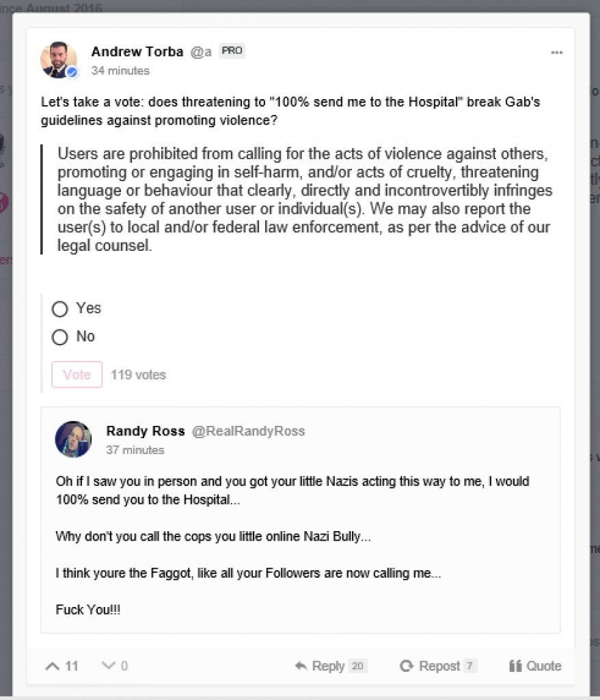Click the Repost circular arrow icon
The width and height of the screenshot is (600, 700).
click(407, 666)
